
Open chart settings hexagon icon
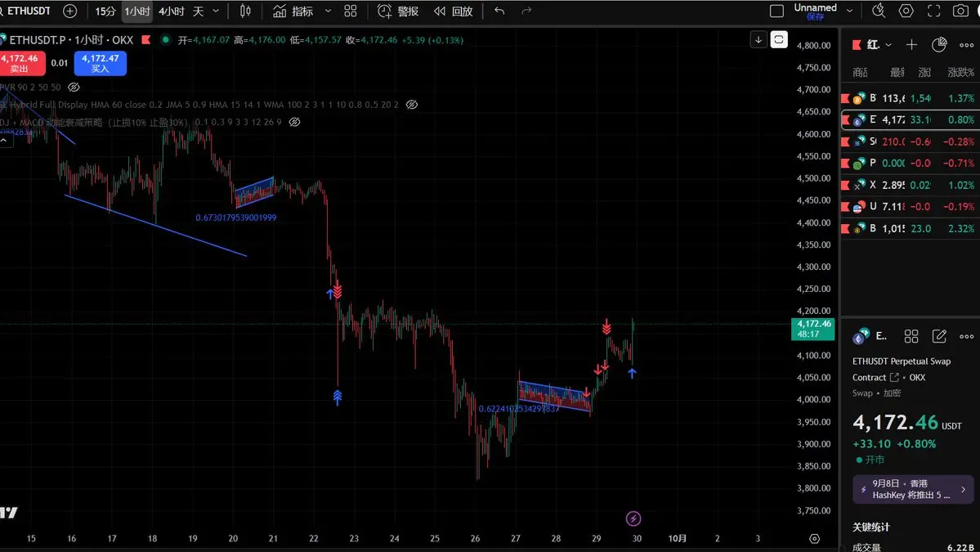coord(906,11)
